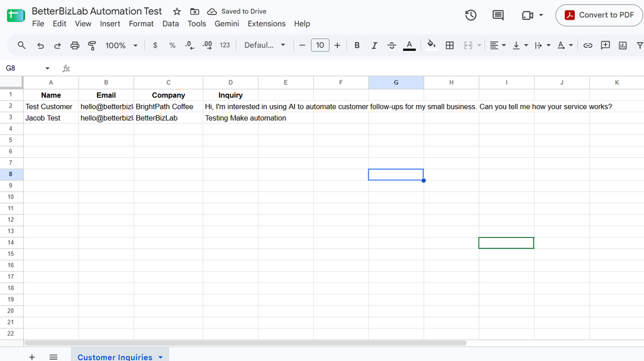Increase font size plus button
Image resolution: width=644 pixels, height=361 pixels.
(x=337, y=45)
